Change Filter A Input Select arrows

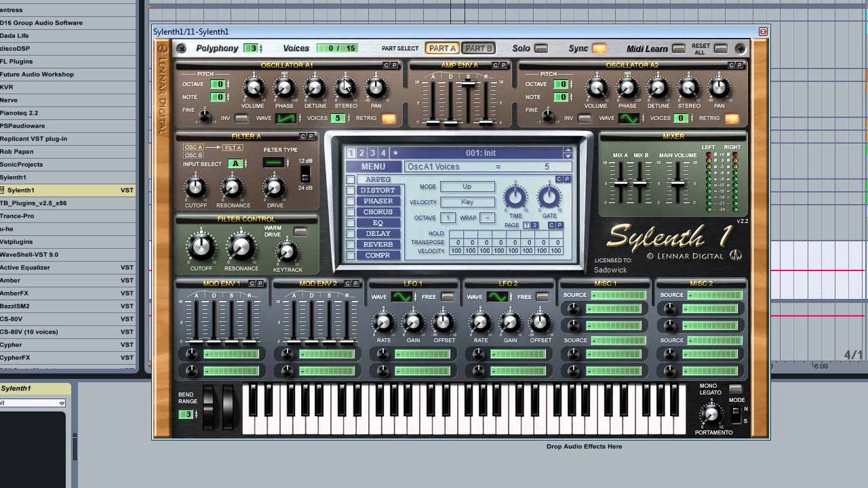tap(247, 163)
